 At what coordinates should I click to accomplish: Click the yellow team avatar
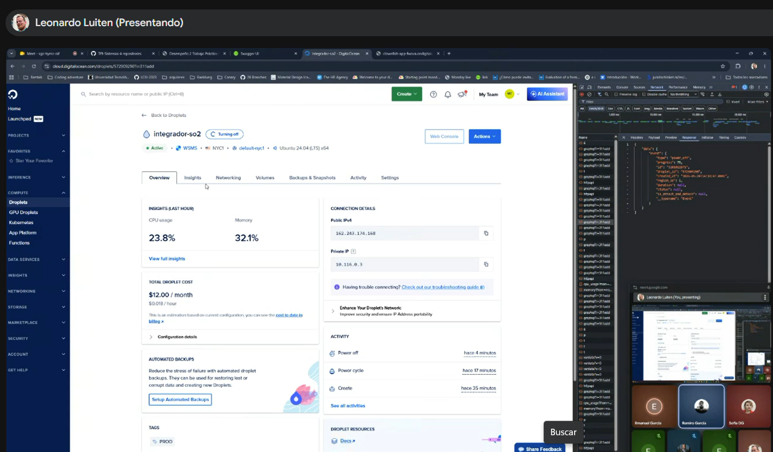[x=510, y=94]
